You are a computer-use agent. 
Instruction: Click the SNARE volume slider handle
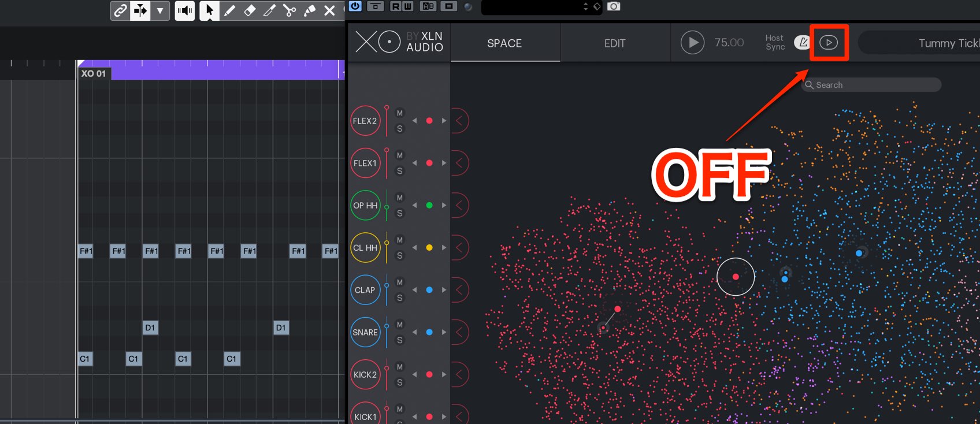[387, 326]
